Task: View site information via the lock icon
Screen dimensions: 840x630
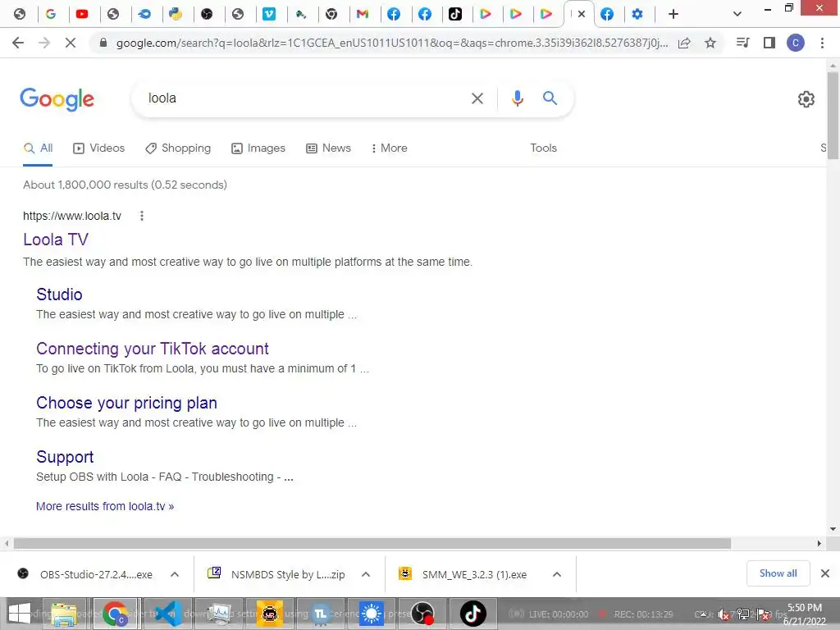Action: click(103, 43)
